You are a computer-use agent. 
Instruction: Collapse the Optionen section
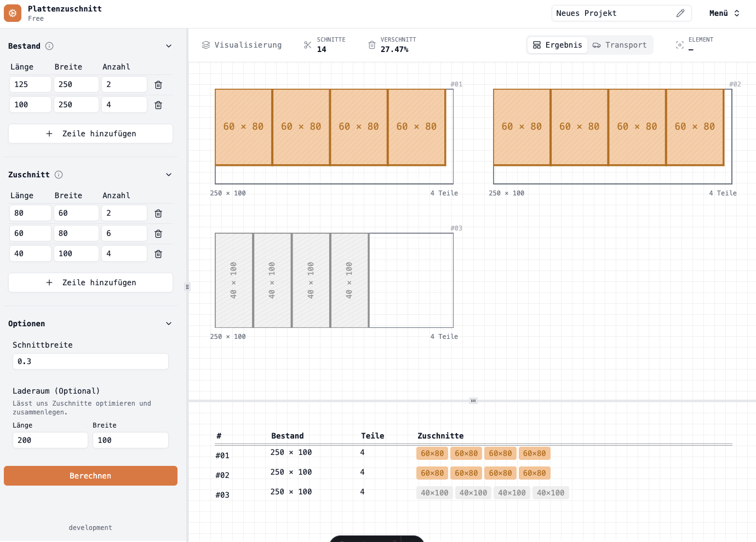[169, 324]
